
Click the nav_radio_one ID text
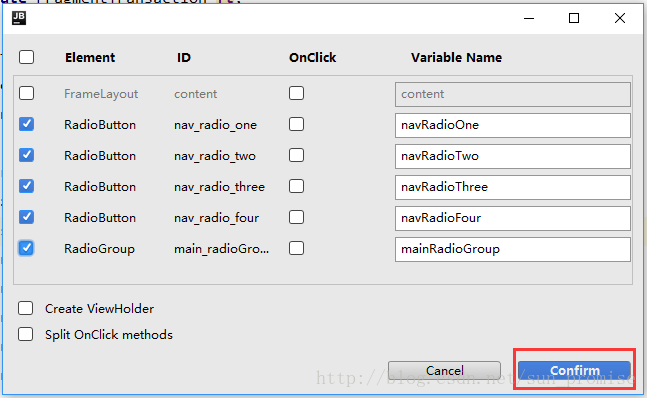coord(215,125)
